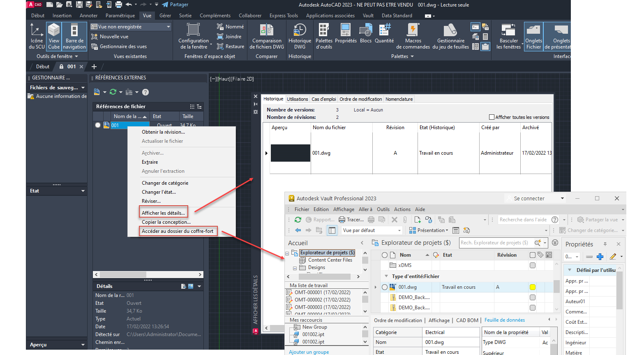This screenshot has height=355, width=644.
Task: Choose Accéder au dossier du coffre-fort
Action: click(x=178, y=231)
